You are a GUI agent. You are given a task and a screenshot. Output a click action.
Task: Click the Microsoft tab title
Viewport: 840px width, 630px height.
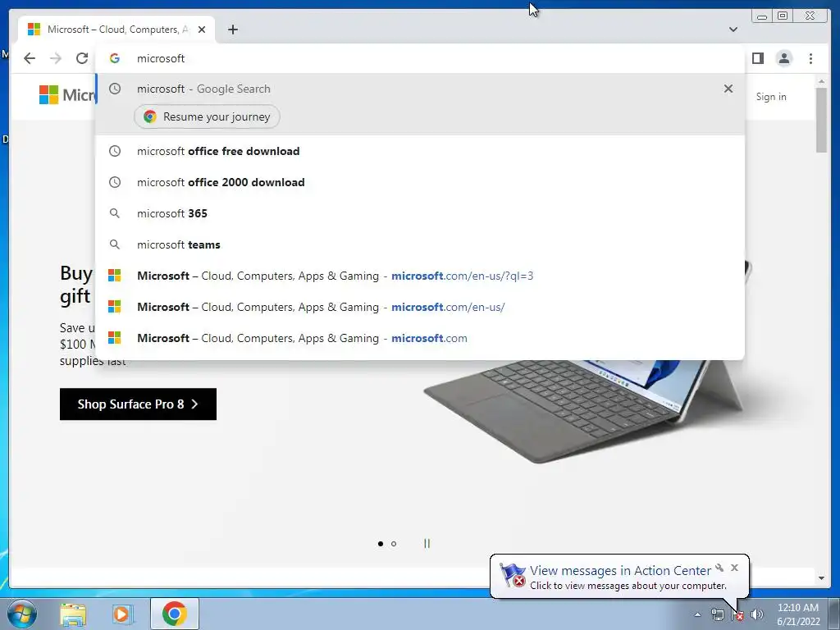118,30
